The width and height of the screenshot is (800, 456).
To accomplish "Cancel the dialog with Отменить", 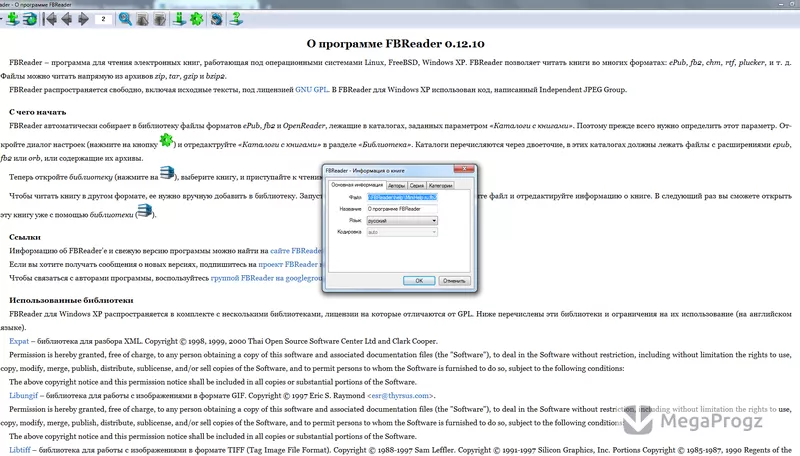I will coord(454,281).
